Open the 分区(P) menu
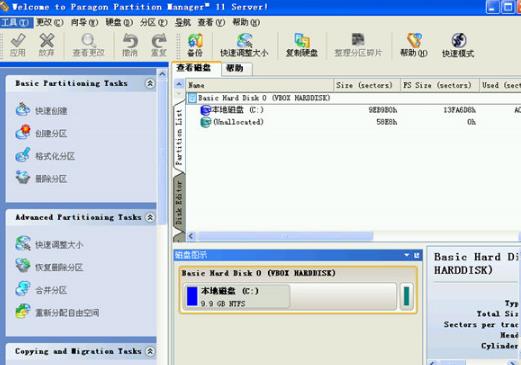This screenshot has height=365, width=521. [153, 22]
